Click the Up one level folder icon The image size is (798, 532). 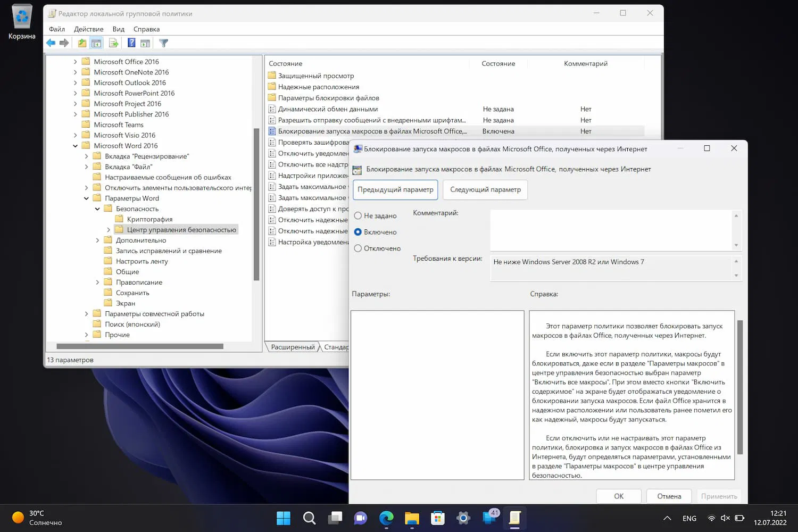pos(82,43)
